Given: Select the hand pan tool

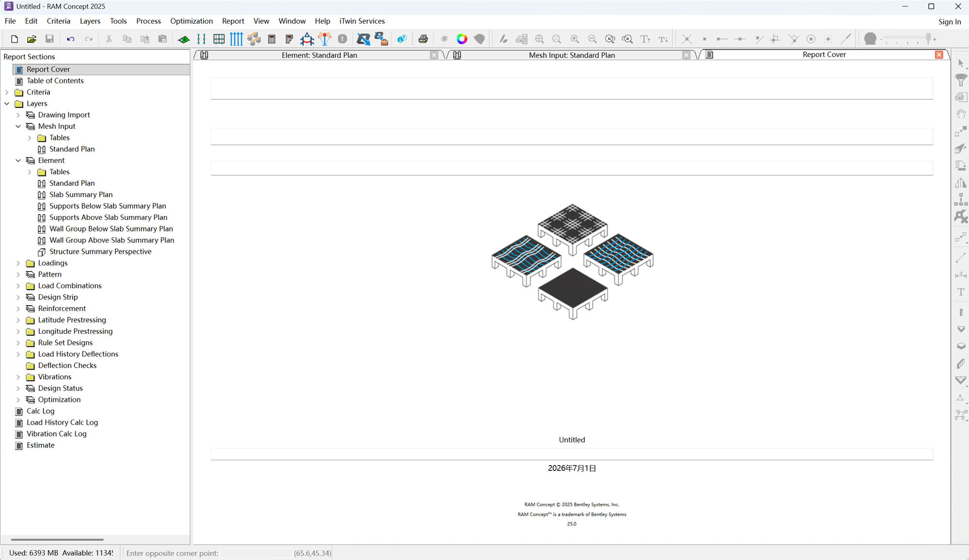Looking at the screenshot, I should pos(961,114).
